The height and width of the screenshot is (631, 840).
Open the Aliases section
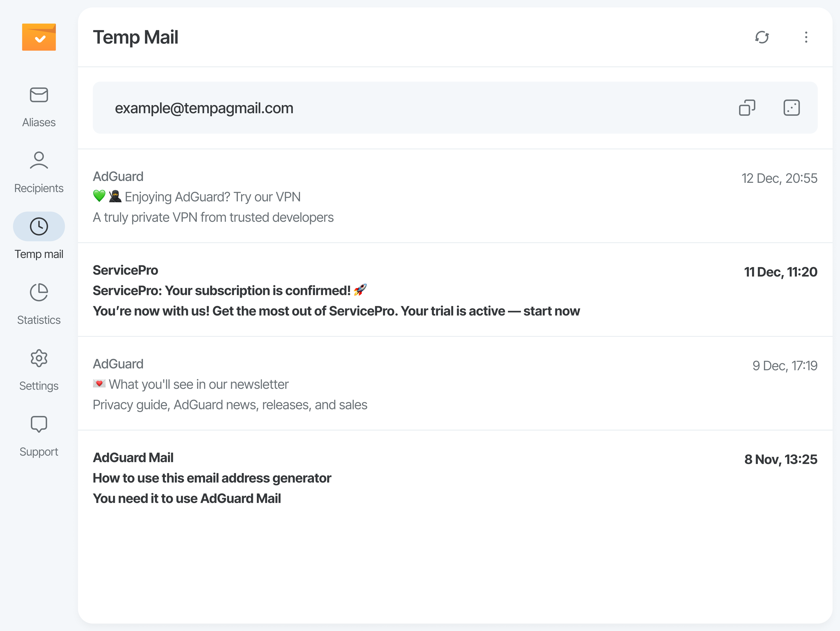pos(39,95)
